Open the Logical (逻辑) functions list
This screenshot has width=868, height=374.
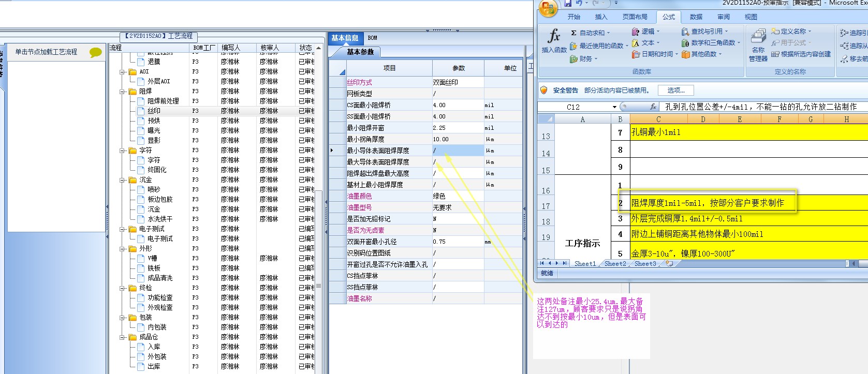(646, 32)
